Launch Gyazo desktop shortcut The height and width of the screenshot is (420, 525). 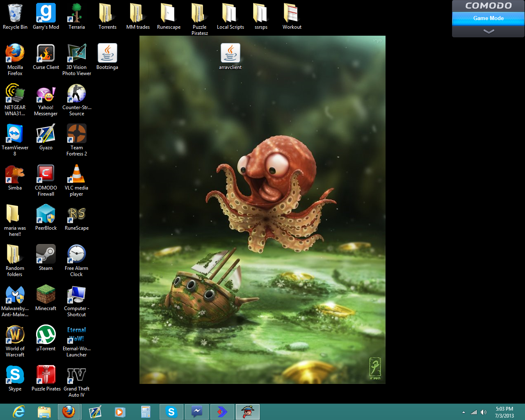click(x=46, y=137)
